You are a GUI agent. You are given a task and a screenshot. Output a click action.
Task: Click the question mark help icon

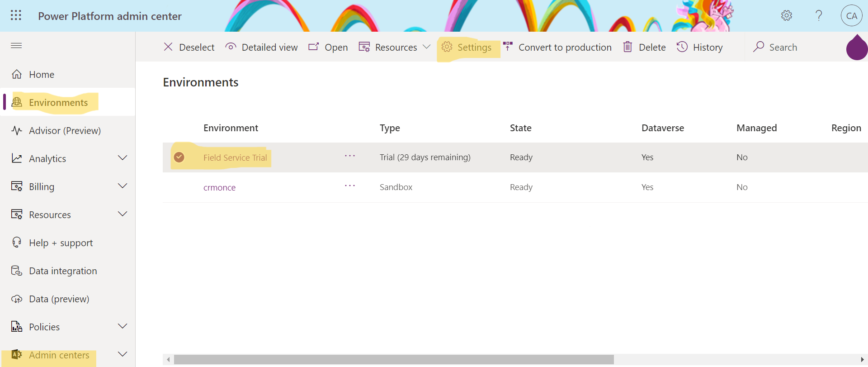pyautogui.click(x=819, y=15)
